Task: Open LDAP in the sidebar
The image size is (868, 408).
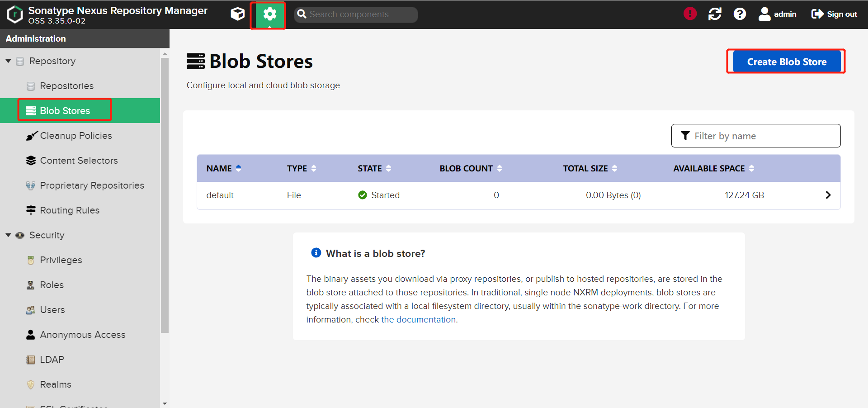Action: [x=52, y=360]
